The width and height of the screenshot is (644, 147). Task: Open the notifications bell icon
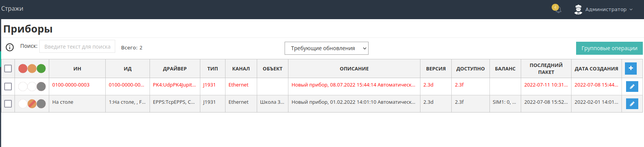click(x=557, y=9)
